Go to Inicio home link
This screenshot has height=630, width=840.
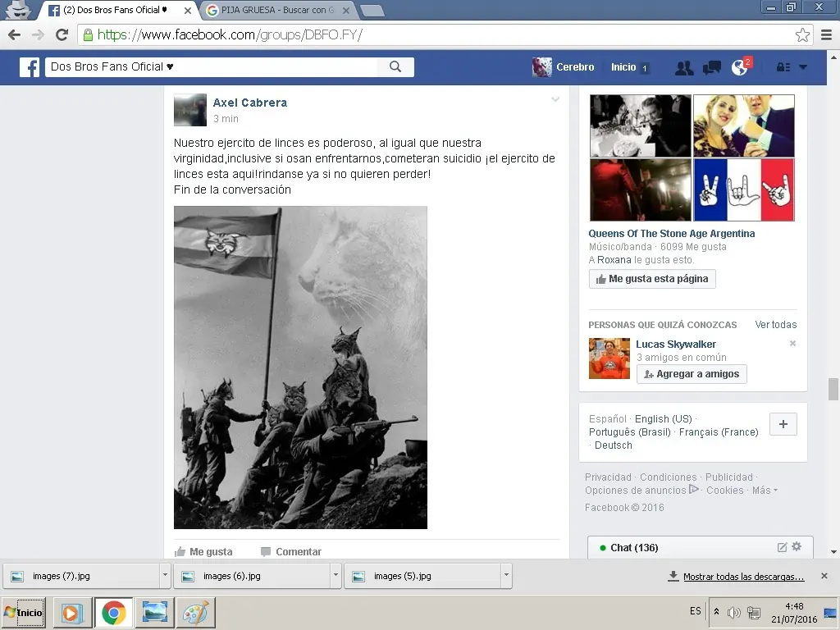[623, 67]
